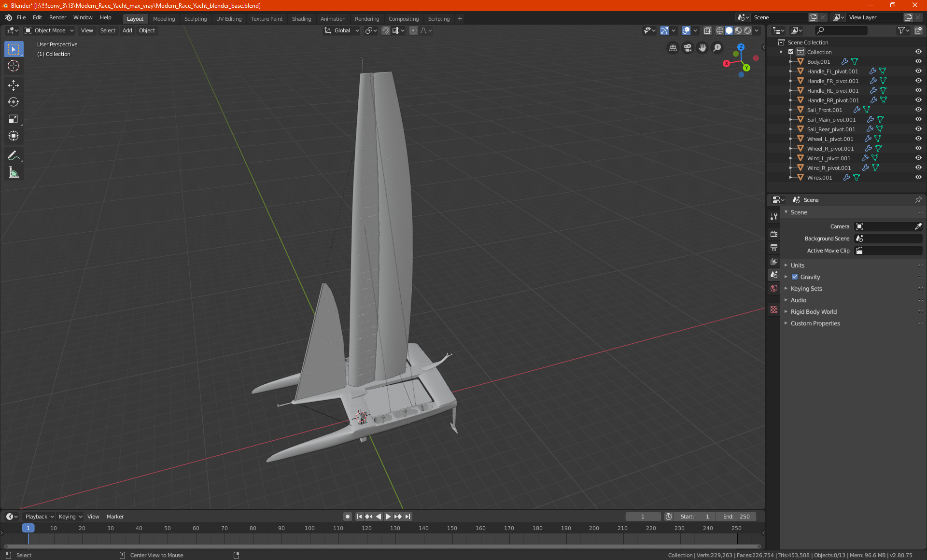The width and height of the screenshot is (927, 560).
Task: Hide Sail_Front.001 object visibility
Action: pos(918,110)
